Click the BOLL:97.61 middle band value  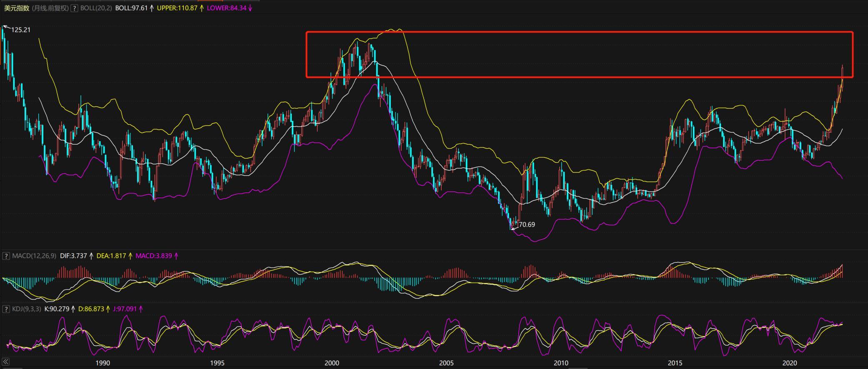click(131, 8)
